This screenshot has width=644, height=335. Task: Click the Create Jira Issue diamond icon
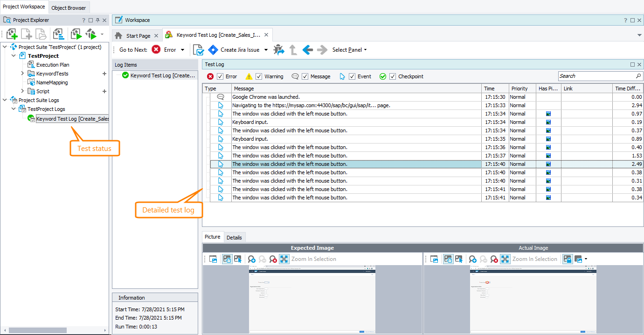click(213, 50)
